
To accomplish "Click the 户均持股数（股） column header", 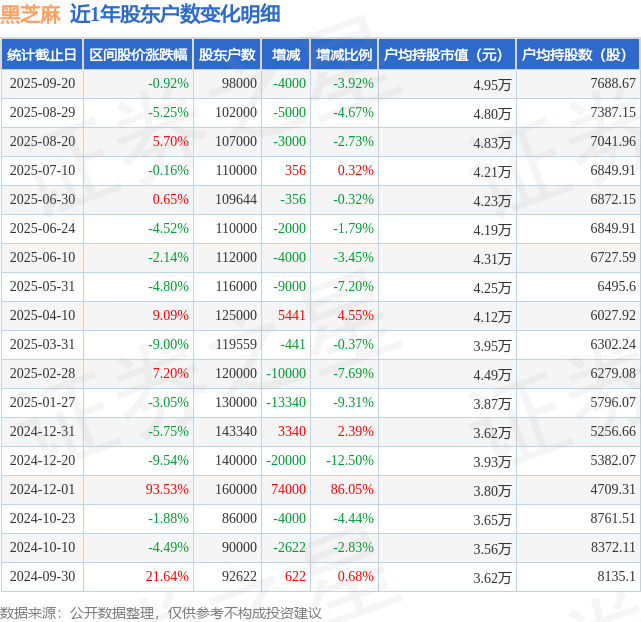I will click(x=578, y=55).
